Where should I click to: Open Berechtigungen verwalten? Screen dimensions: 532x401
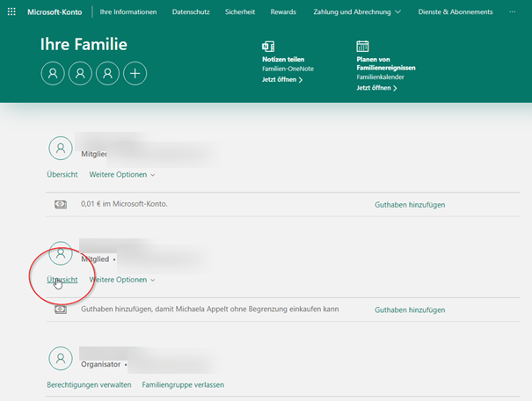pyautogui.click(x=89, y=384)
